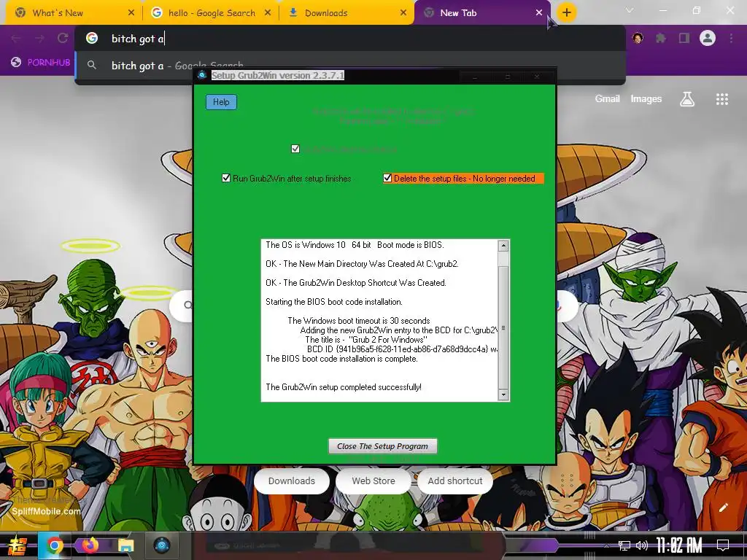This screenshot has width=747, height=560.
Task: Click the Grub2Win taskbar icon
Action: (x=161, y=545)
